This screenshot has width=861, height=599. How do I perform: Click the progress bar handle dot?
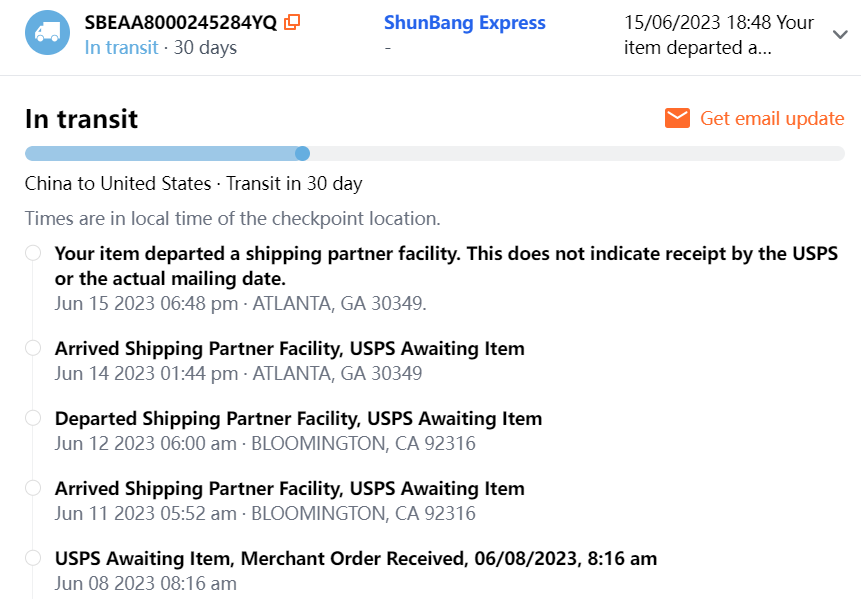(x=302, y=153)
